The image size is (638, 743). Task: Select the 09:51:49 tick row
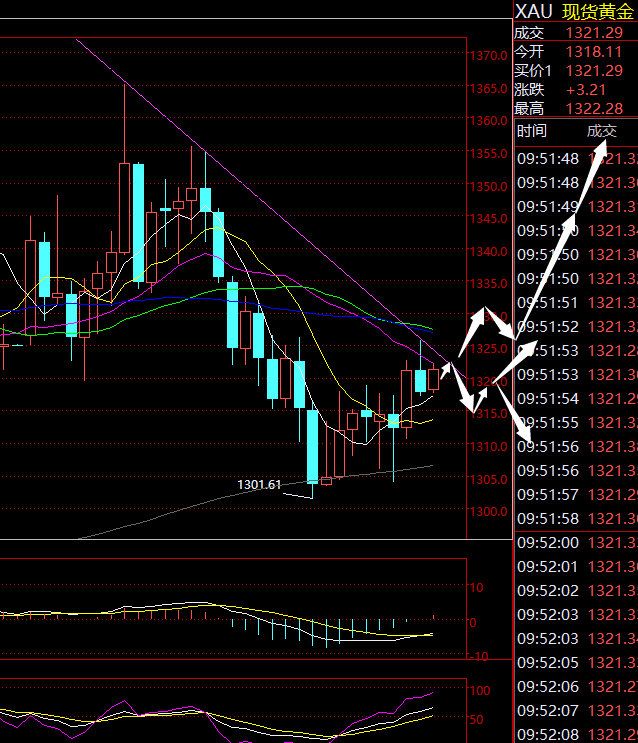[x=575, y=206]
